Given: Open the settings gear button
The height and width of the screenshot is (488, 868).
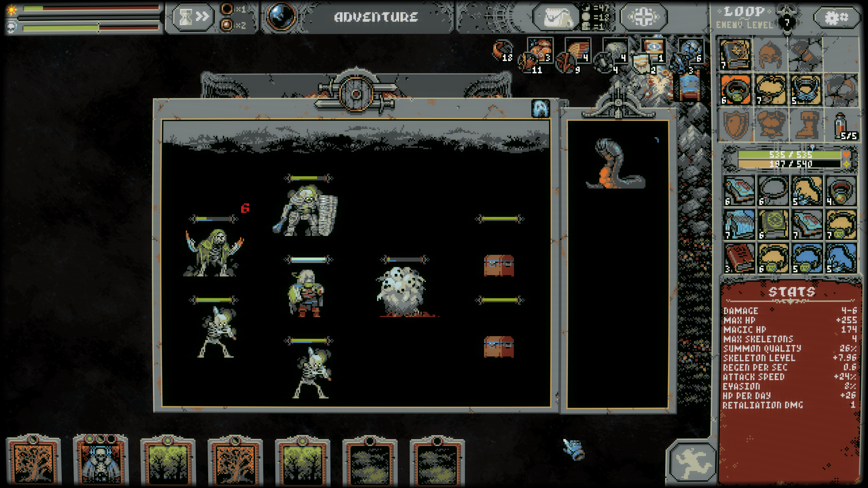Looking at the screenshot, I should [836, 17].
